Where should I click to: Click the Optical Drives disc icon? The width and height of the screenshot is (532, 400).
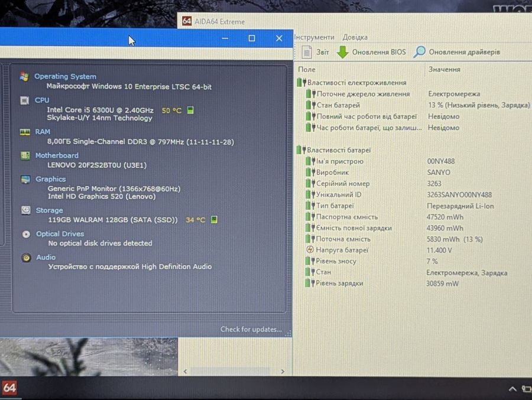26,234
